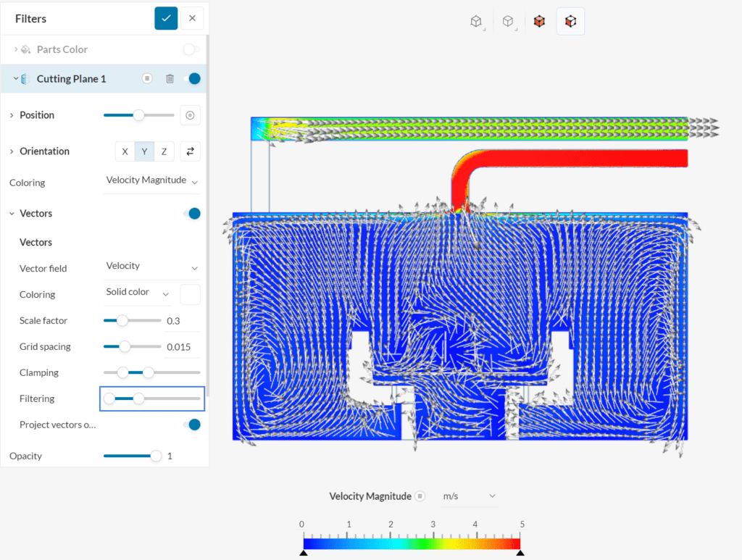Flip the cutting plane orientation with the swap icon
The image size is (742, 560).
pyautogui.click(x=190, y=151)
